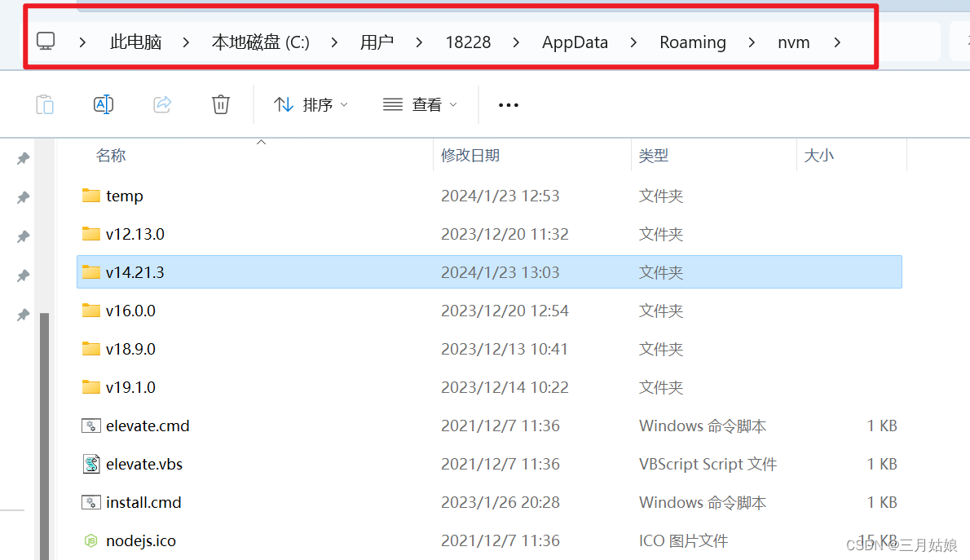Click the 修改日期 column header
970x560 pixels.
pyautogui.click(x=472, y=155)
